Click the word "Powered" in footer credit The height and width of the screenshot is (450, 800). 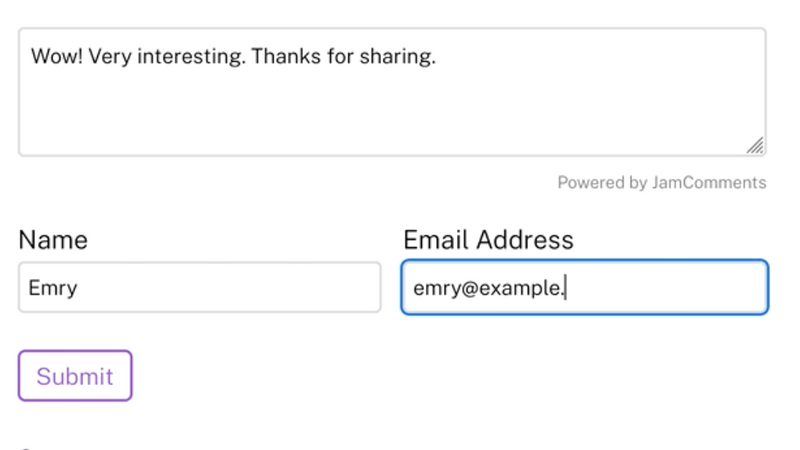[x=591, y=183]
